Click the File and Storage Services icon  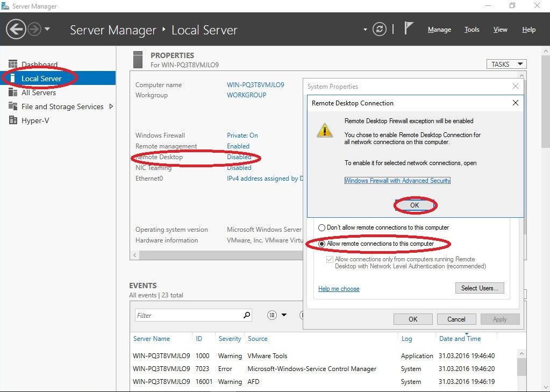click(13, 106)
